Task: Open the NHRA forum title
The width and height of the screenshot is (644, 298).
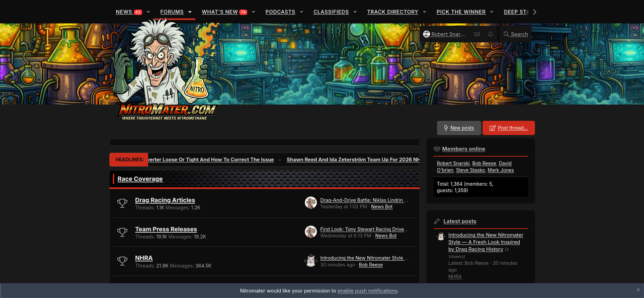Action: click(x=144, y=258)
